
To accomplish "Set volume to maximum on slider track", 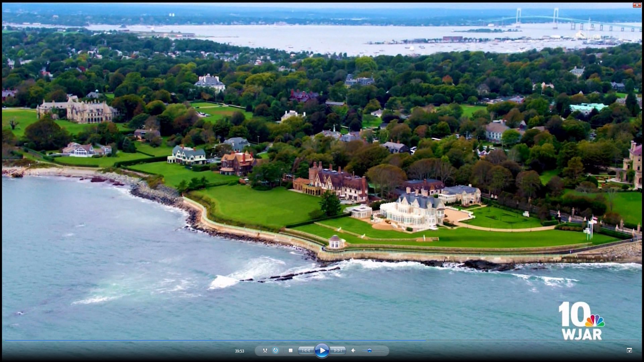I will click(x=384, y=351).
